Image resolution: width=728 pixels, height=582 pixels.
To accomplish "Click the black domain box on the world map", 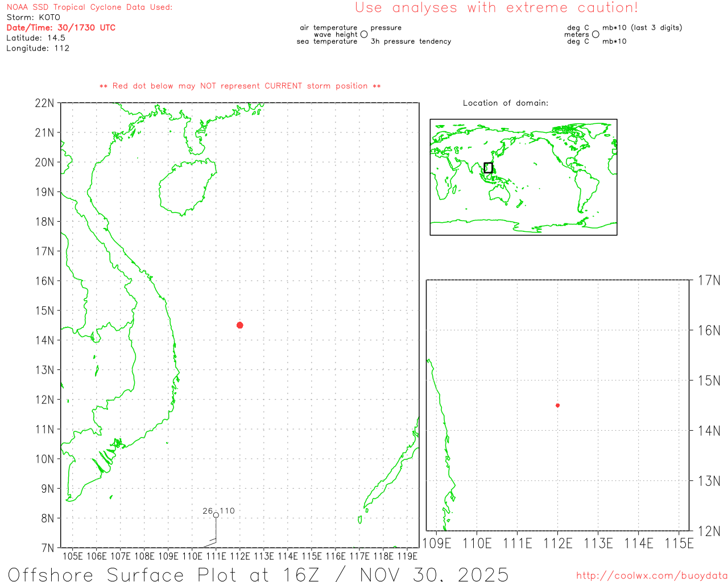I will click(488, 168).
